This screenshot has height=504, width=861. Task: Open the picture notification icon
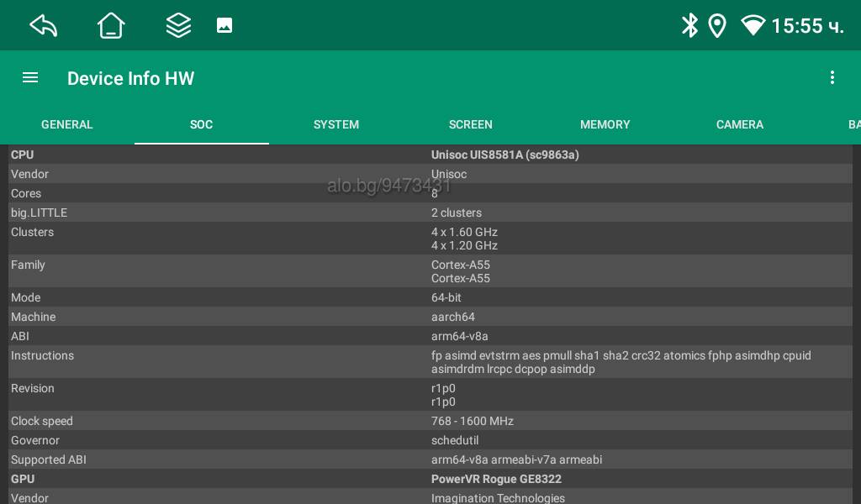[224, 25]
